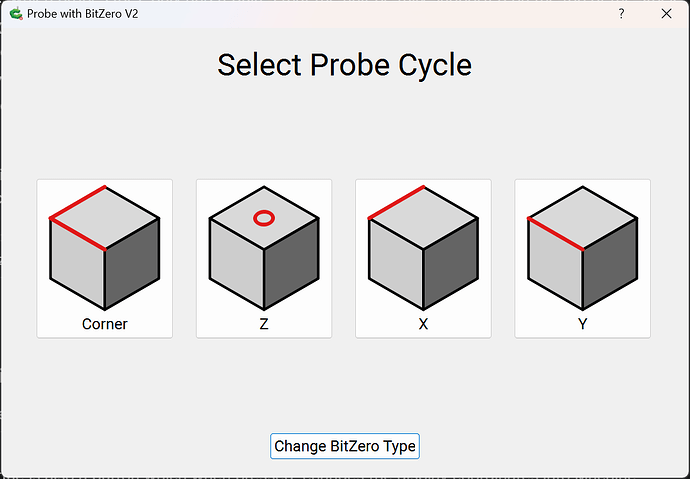
Task: Choose the Z probe cycle cube icon
Action: click(264, 250)
